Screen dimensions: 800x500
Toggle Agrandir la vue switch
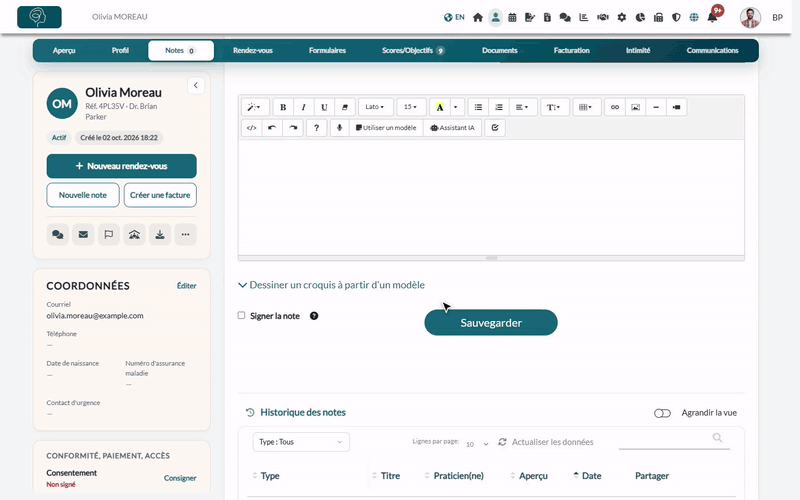pos(662,413)
